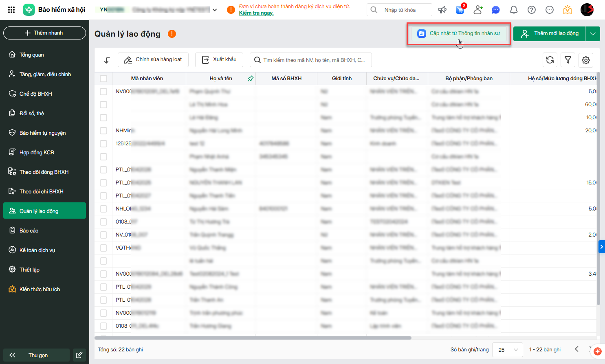Open the Báo cáo sidebar menu

(29, 230)
